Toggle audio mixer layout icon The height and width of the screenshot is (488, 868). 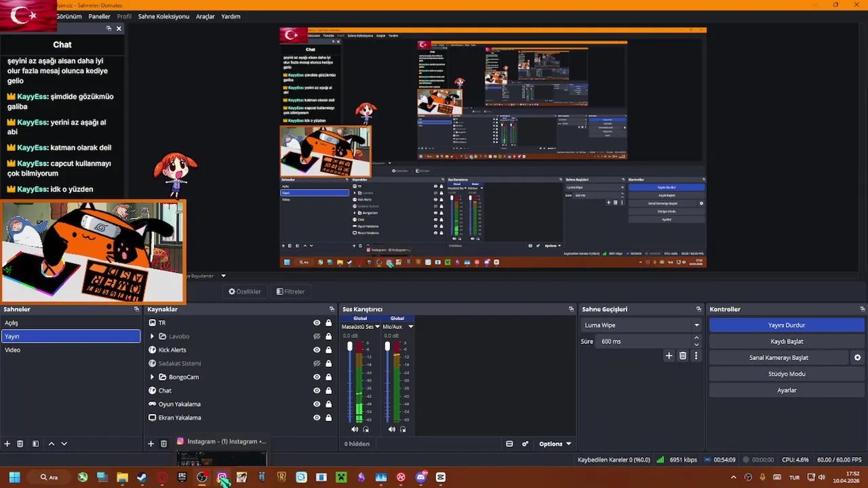[509, 444]
